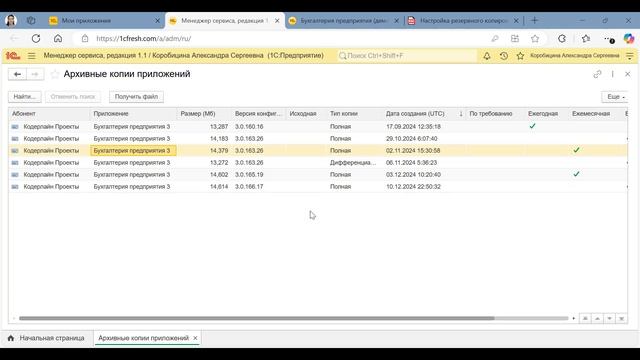The width and height of the screenshot is (640, 360).
Task: Switch to Бухгалтерия предприятия browser tab
Action: [x=343, y=20]
